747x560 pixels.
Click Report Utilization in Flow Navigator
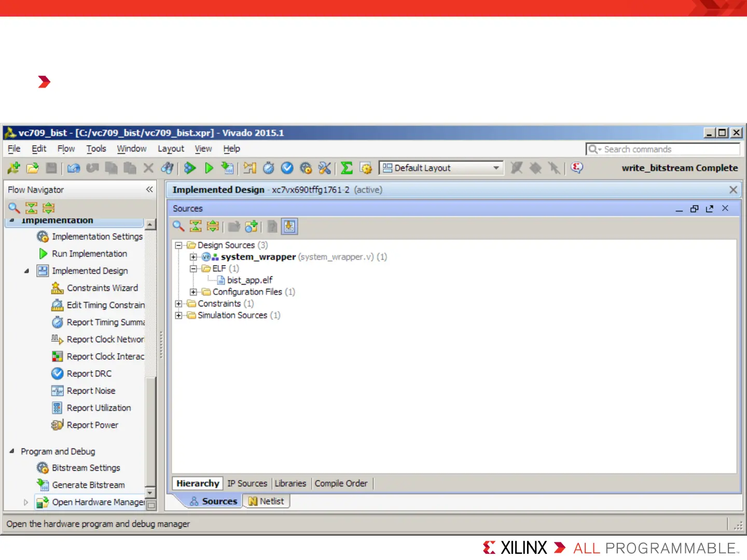[99, 408]
